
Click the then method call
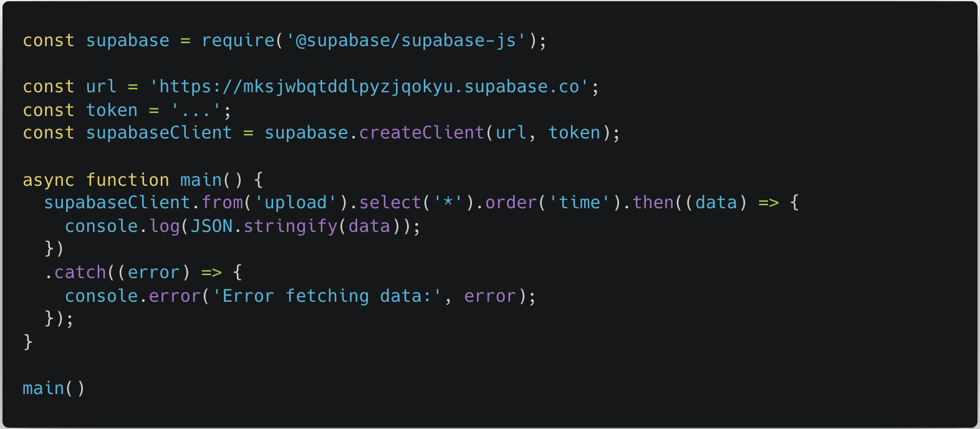[653, 203]
